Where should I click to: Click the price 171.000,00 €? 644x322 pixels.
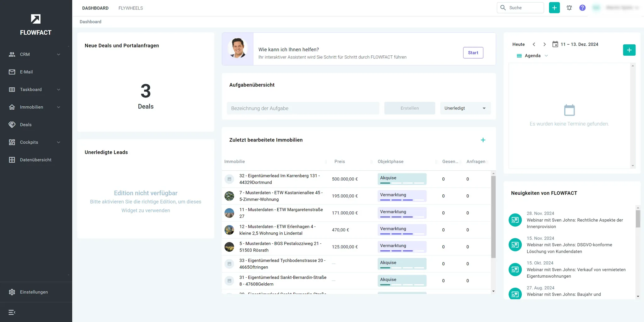[x=345, y=213]
